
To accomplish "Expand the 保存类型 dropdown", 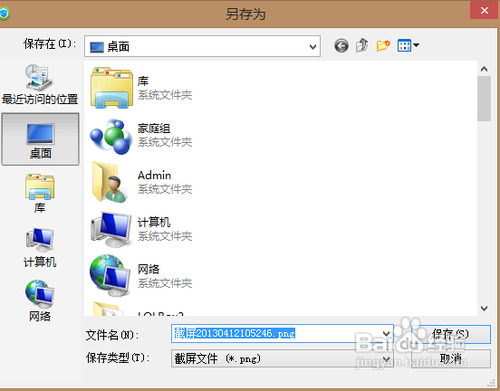I will [282, 359].
